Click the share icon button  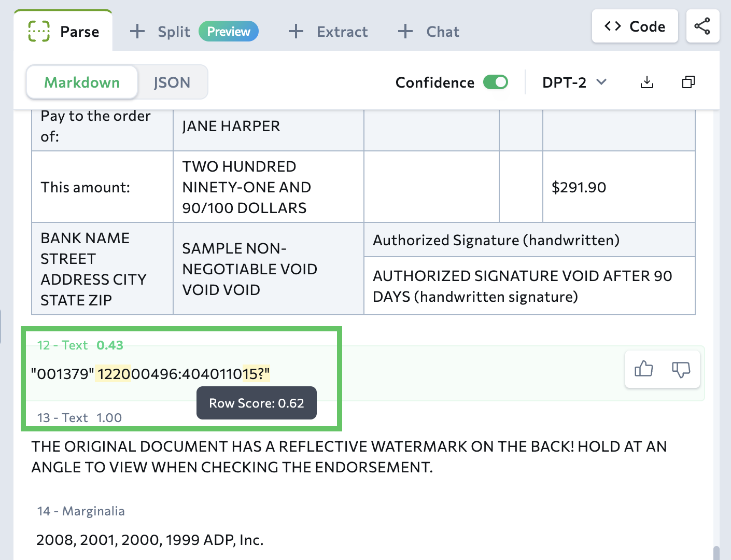click(x=702, y=26)
